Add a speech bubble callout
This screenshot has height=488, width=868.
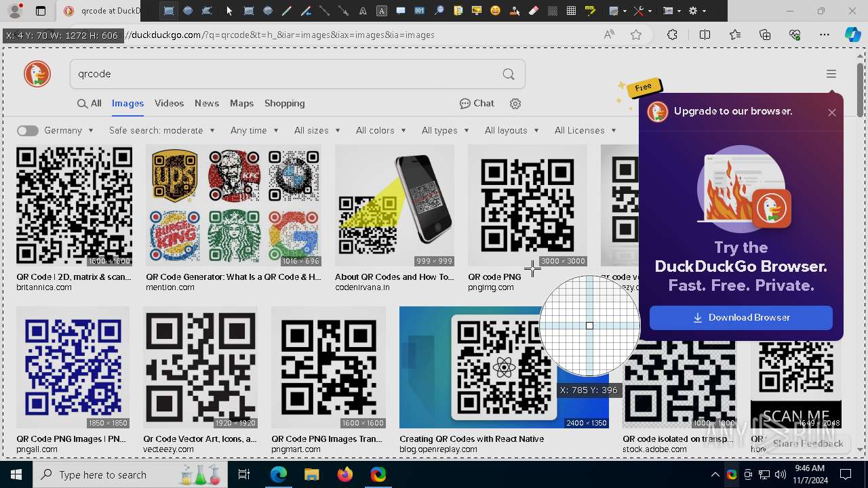pyautogui.click(x=401, y=11)
